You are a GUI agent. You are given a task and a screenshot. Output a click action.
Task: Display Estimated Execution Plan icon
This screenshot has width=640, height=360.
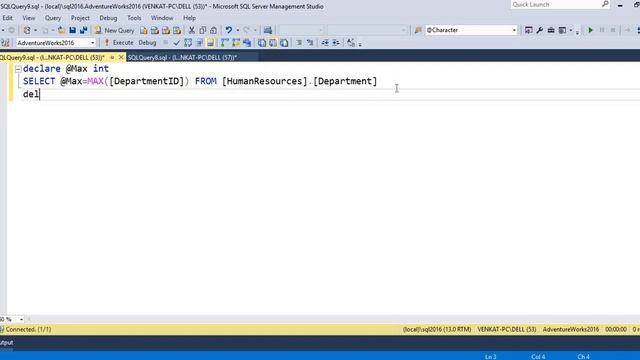tap(188, 43)
